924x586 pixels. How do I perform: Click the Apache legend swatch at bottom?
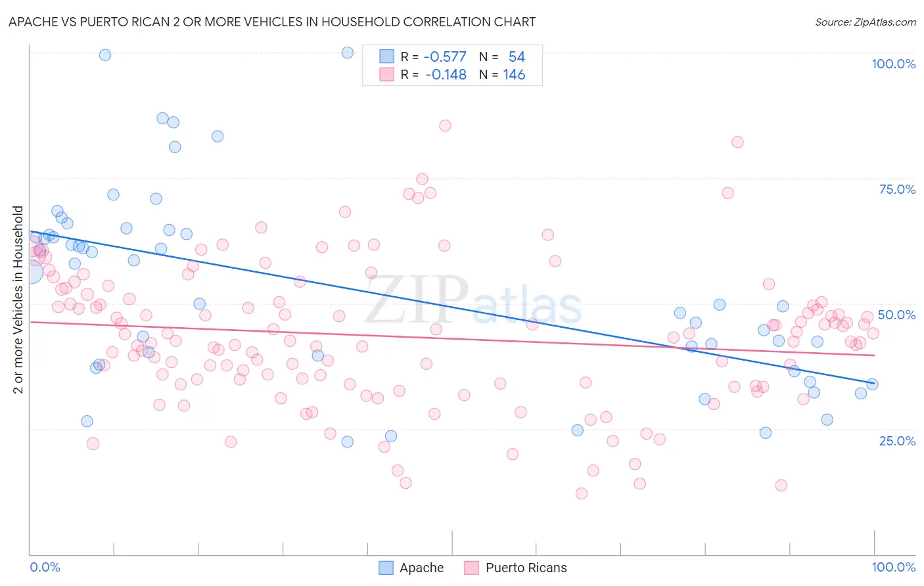[386, 568]
